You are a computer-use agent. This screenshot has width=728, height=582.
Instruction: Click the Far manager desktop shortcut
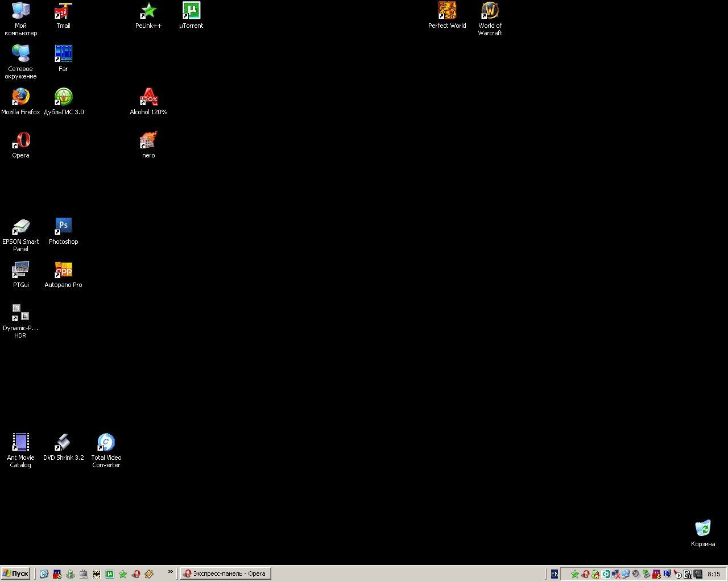[63, 54]
